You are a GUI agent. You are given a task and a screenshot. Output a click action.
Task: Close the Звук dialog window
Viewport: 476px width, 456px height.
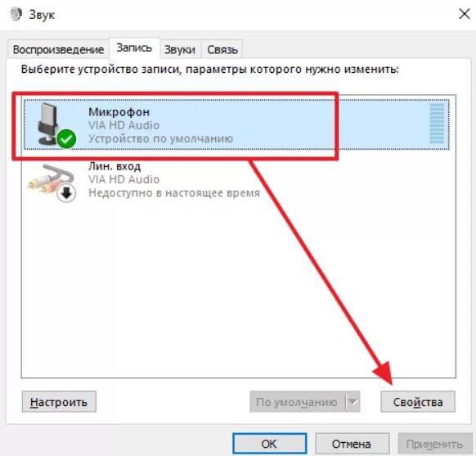pyautogui.click(x=465, y=14)
